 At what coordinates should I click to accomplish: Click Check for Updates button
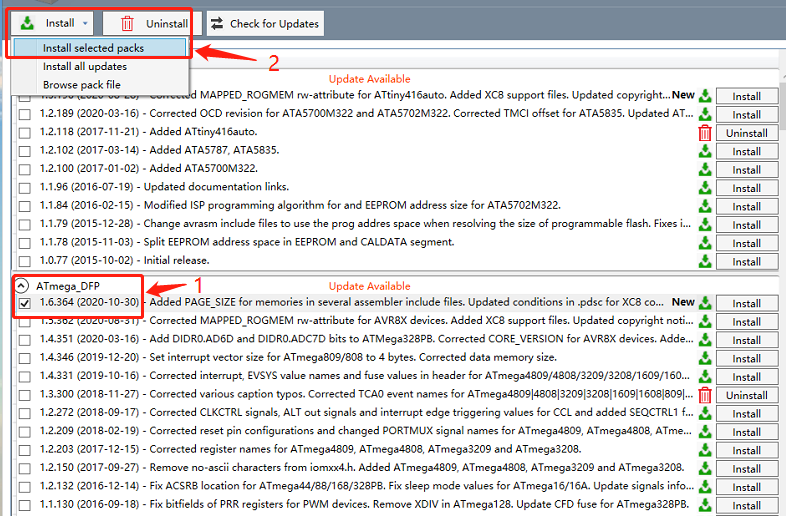(265, 24)
